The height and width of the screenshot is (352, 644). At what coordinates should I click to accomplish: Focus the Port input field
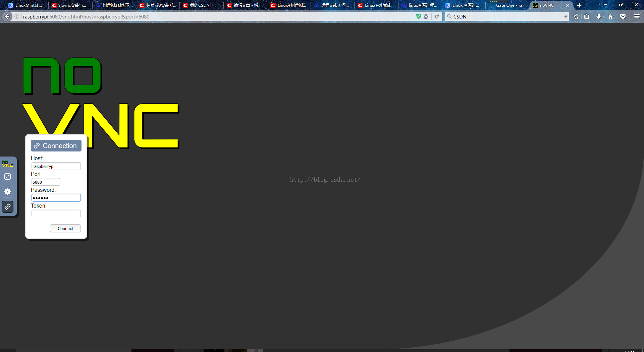pos(46,182)
